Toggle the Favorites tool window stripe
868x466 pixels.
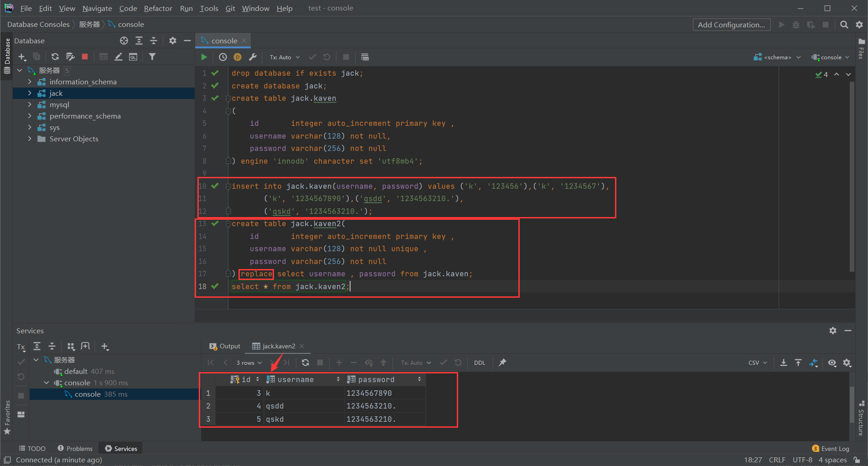point(7,417)
